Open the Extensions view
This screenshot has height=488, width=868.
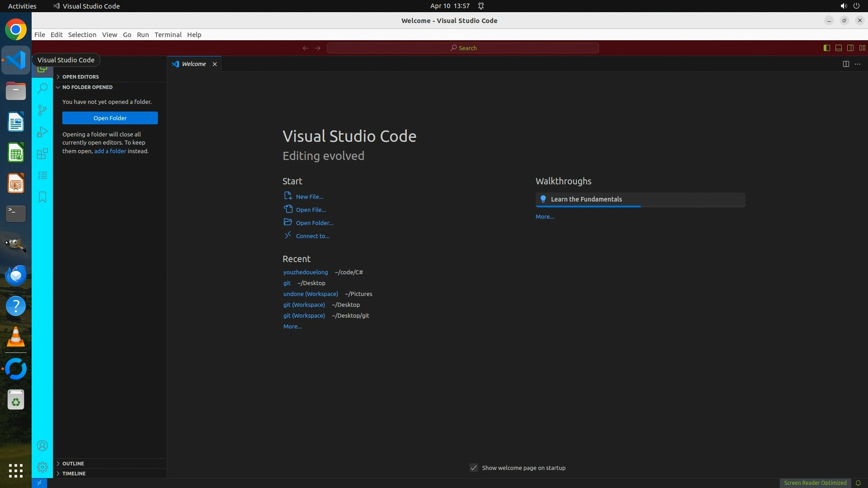[42, 154]
